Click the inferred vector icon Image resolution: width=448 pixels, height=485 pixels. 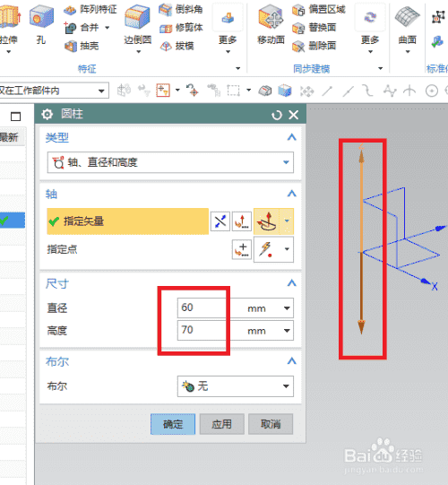[266, 221]
